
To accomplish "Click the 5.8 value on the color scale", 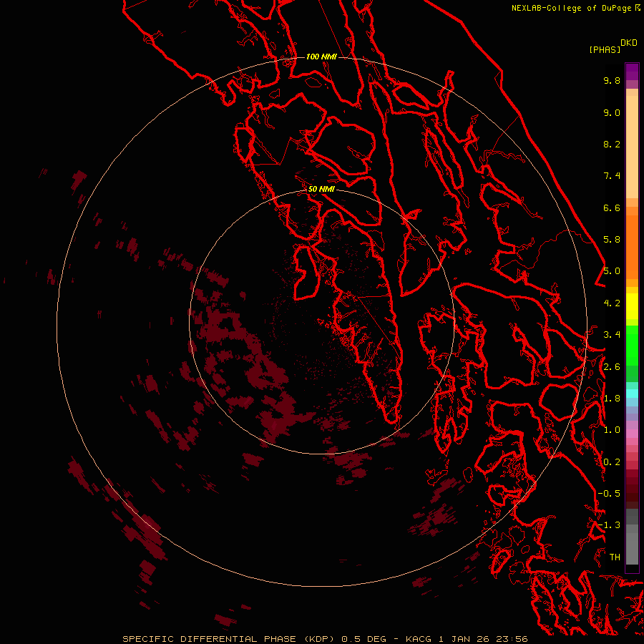I will click(x=612, y=240).
